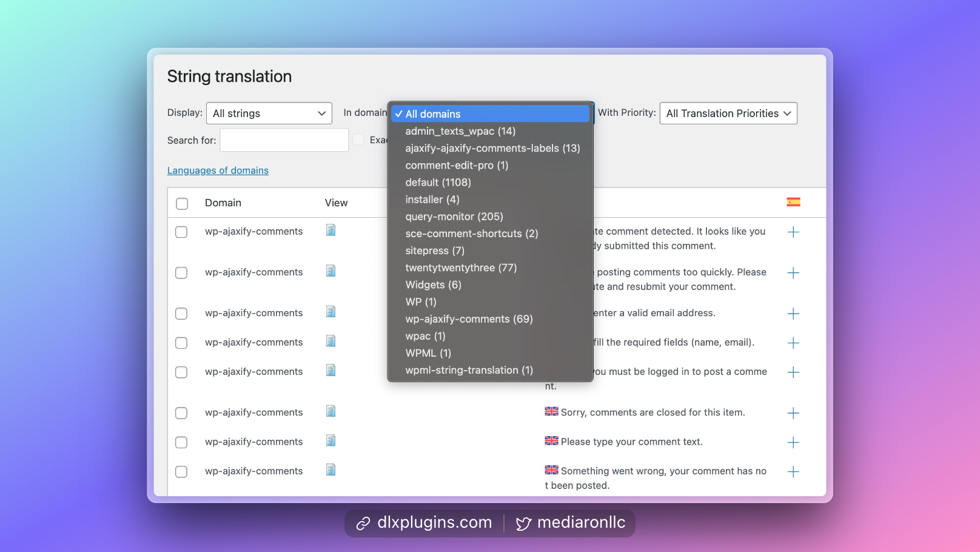Click the Spanish flag column icon
The image size is (980, 552).
793,202
